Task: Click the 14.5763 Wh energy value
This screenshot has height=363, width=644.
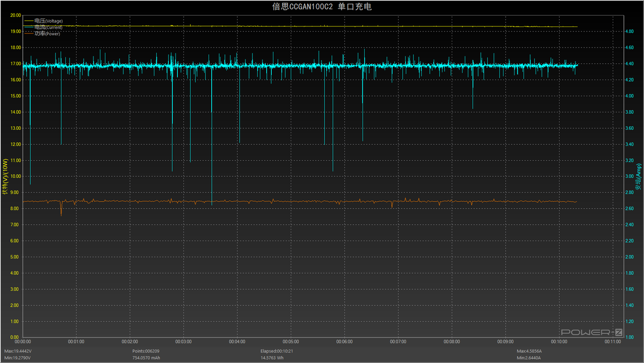Action: (x=272, y=358)
